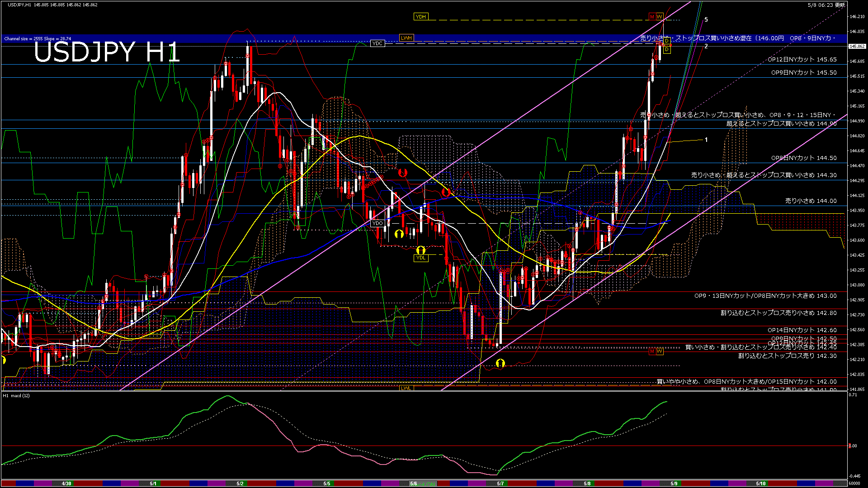
Task: Select the 4/30 date marker
Action: [66, 483]
